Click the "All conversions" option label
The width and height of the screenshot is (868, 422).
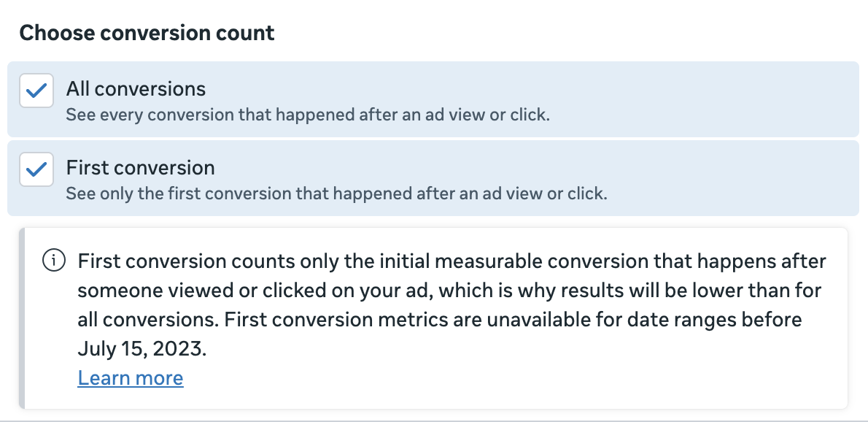click(x=136, y=89)
